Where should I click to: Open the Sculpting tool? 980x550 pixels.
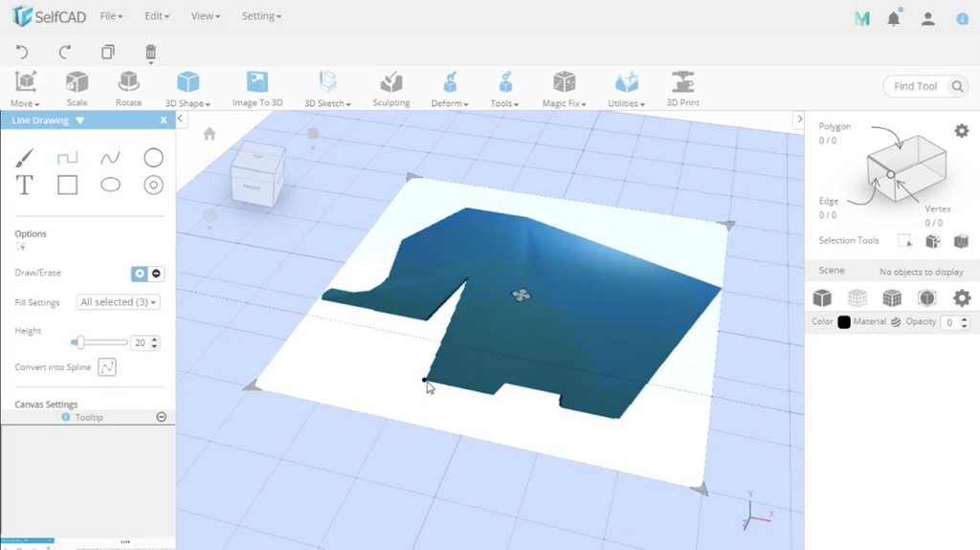[391, 89]
